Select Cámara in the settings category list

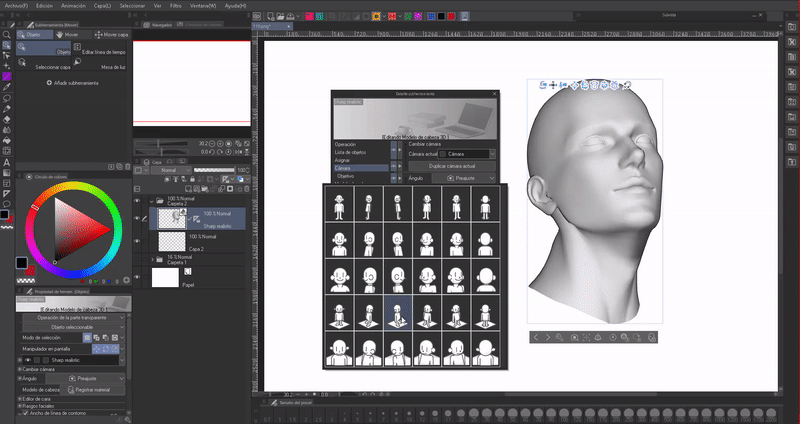[x=345, y=168]
